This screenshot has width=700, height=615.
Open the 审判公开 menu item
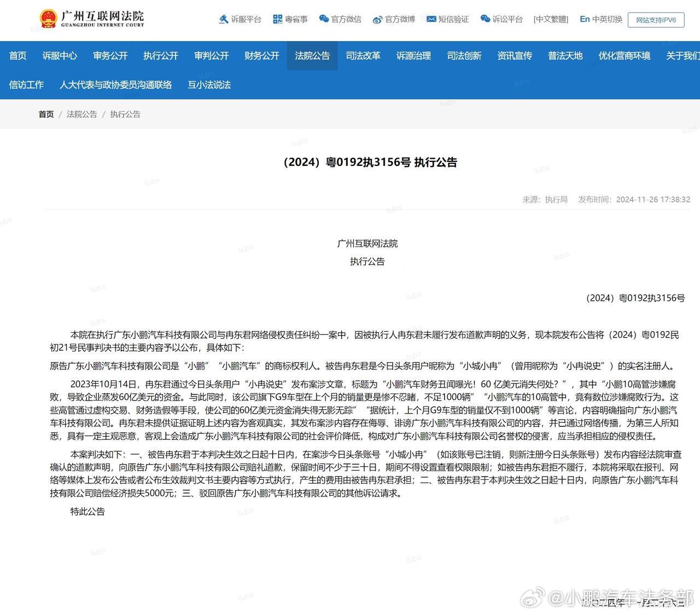pos(211,55)
